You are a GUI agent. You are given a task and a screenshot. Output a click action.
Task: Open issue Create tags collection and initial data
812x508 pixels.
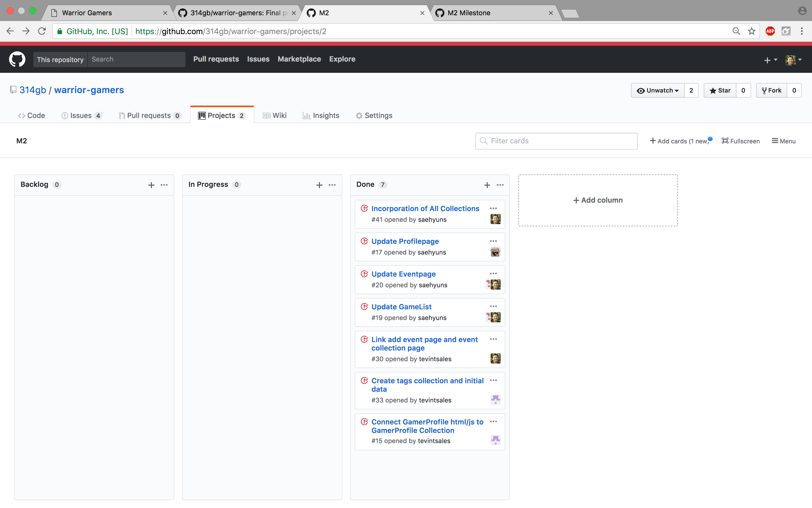pos(427,385)
